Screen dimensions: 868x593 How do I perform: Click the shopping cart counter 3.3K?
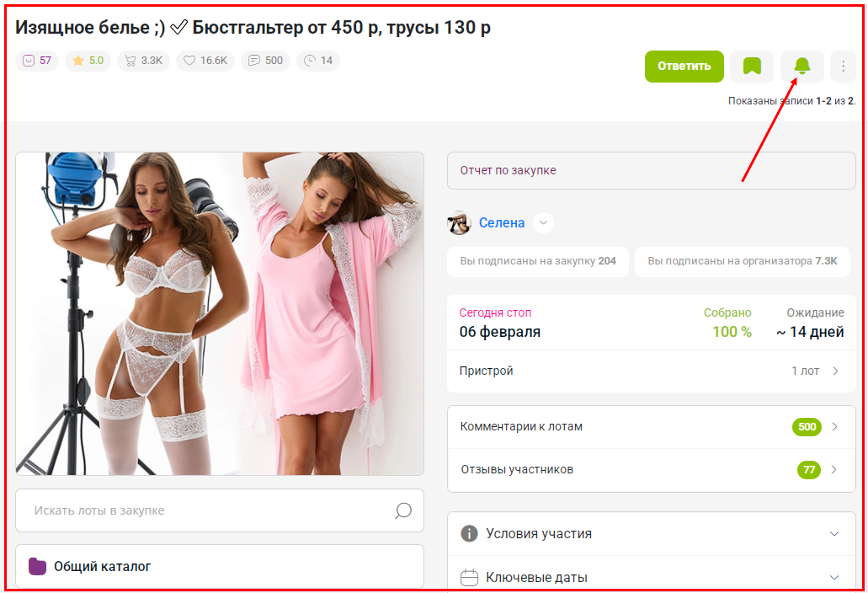[x=144, y=61]
